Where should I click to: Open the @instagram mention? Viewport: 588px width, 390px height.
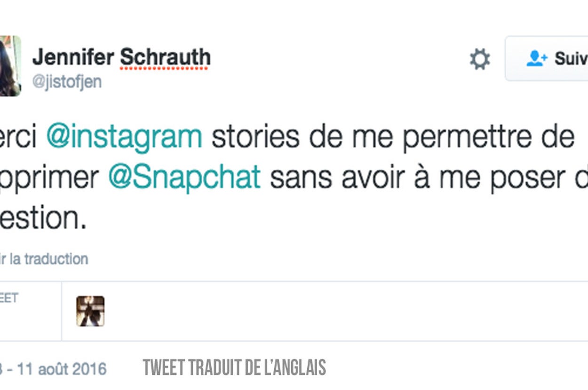pyautogui.click(x=124, y=137)
